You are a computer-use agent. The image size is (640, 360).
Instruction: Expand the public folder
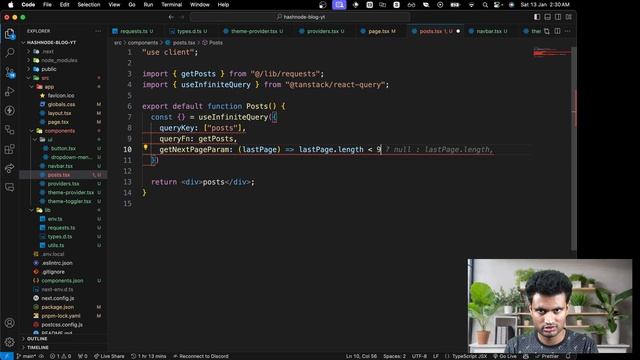(49, 69)
